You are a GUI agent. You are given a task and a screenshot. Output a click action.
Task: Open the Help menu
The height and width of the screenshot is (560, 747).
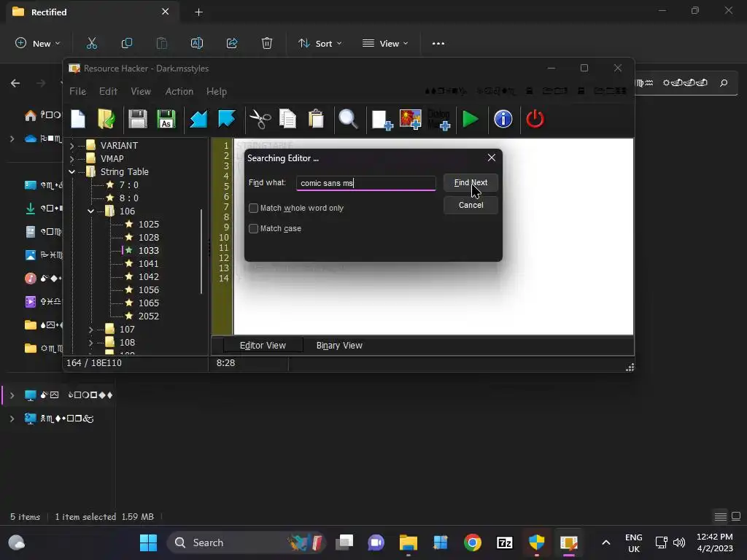tap(216, 91)
